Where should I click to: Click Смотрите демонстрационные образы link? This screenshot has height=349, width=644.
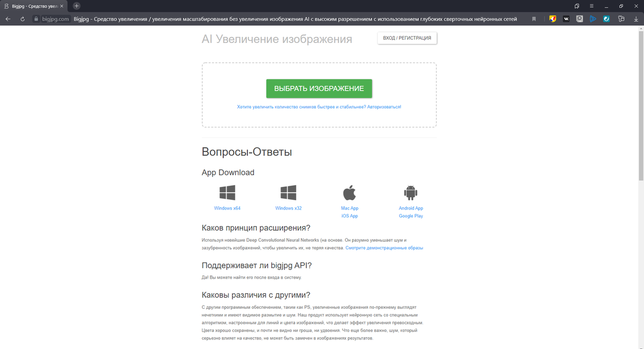(384, 248)
